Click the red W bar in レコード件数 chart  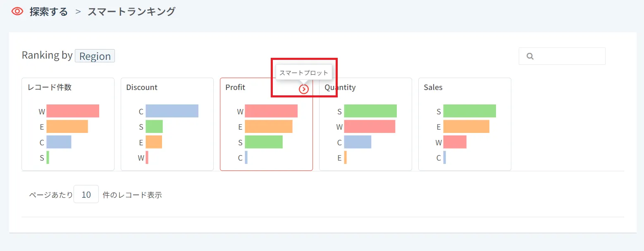pyautogui.click(x=73, y=111)
